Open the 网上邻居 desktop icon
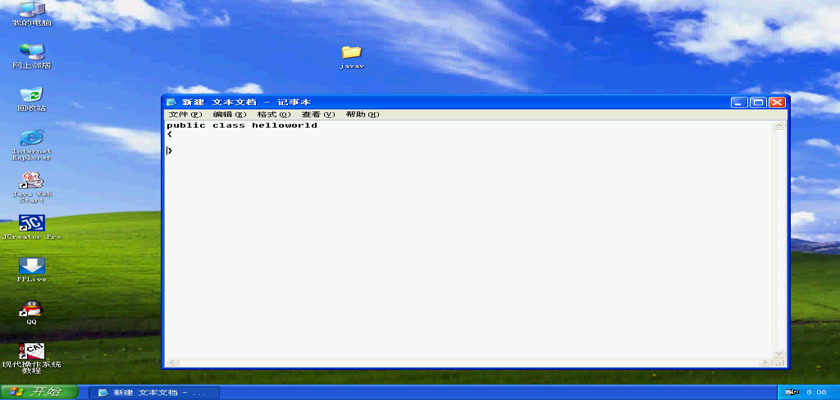 (32, 56)
